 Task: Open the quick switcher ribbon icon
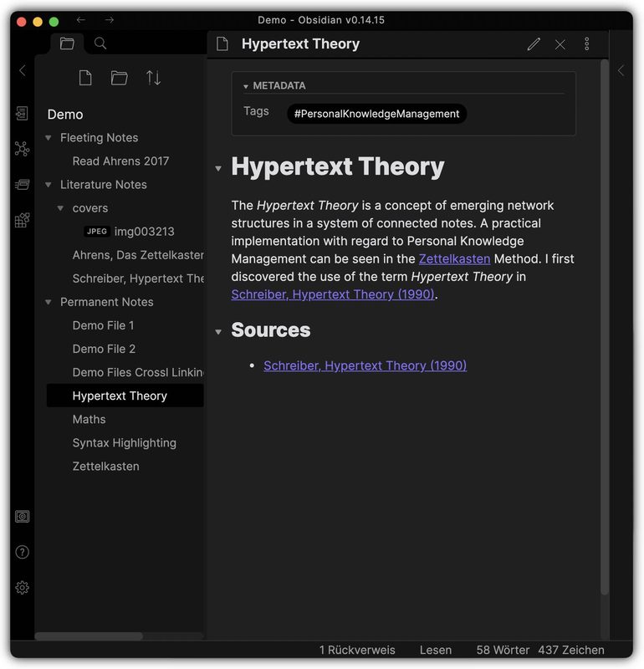(x=23, y=114)
